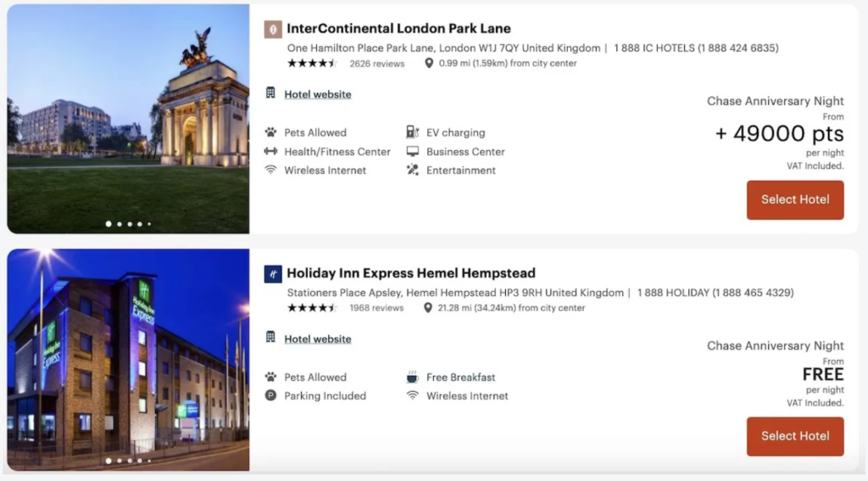Click the InterContinental address One Hamilton Place

443,48
